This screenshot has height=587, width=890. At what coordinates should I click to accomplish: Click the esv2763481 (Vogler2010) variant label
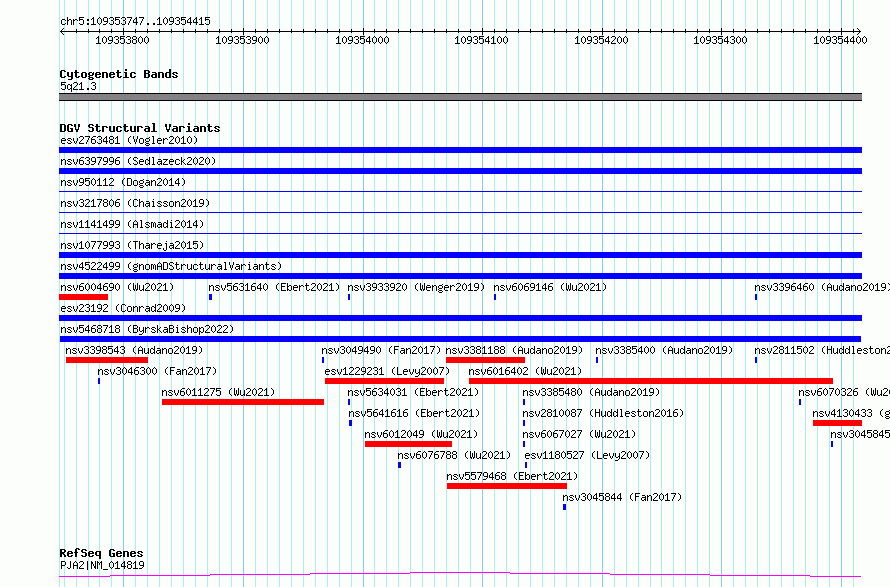pos(129,140)
